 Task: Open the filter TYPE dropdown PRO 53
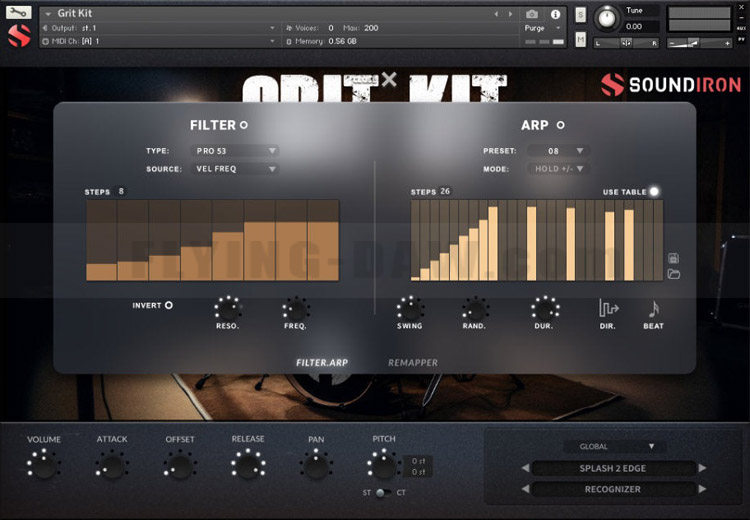[x=234, y=151]
